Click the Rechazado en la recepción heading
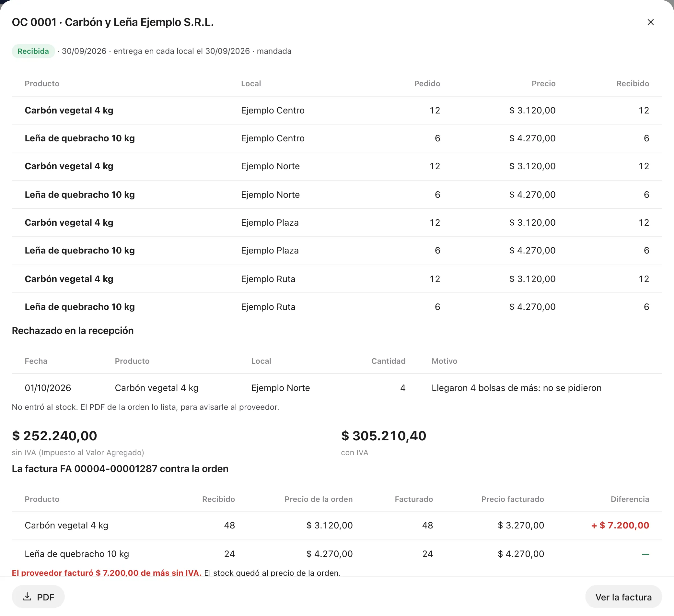The image size is (674, 616). (73, 331)
